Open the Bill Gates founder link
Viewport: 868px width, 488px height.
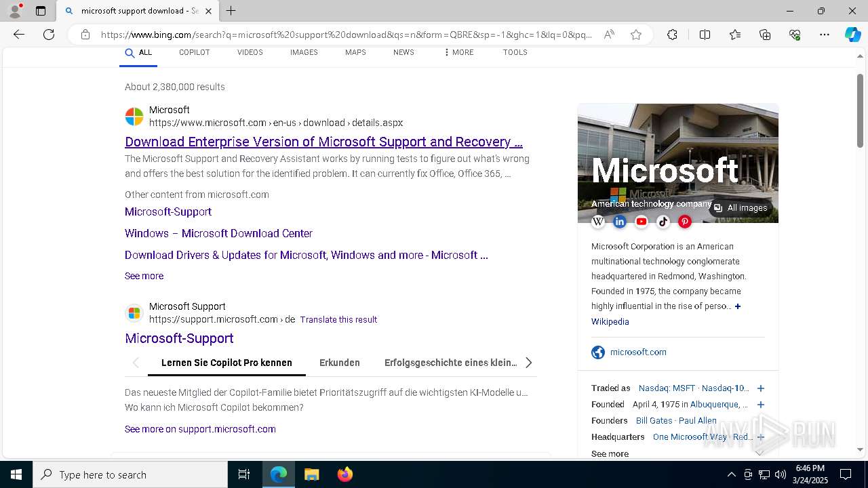(x=654, y=421)
